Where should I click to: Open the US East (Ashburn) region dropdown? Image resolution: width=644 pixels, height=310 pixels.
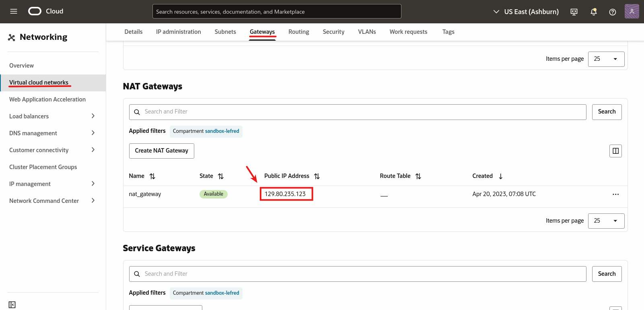(526, 12)
